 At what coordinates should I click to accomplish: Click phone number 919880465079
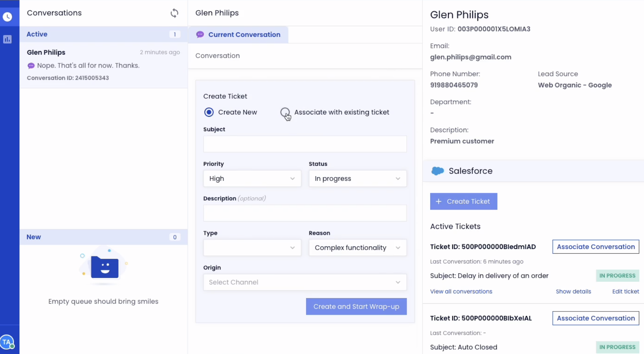454,85
